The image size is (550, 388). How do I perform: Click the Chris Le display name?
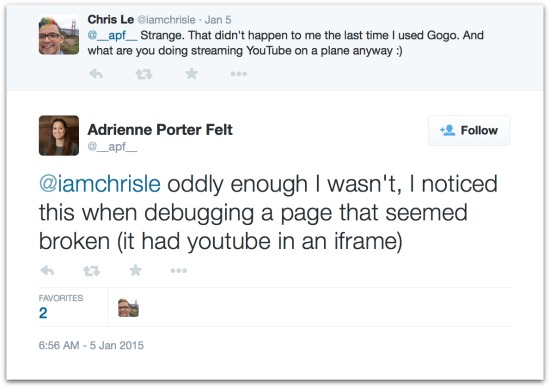point(110,20)
